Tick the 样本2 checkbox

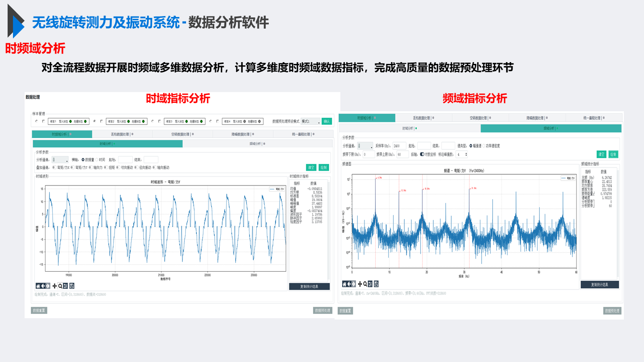click(x=102, y=121)
